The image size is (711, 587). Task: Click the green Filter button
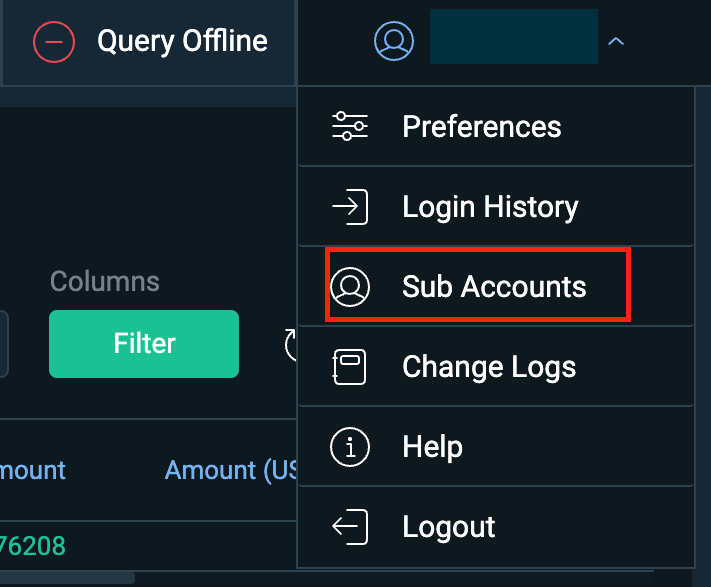coord(144,344)
